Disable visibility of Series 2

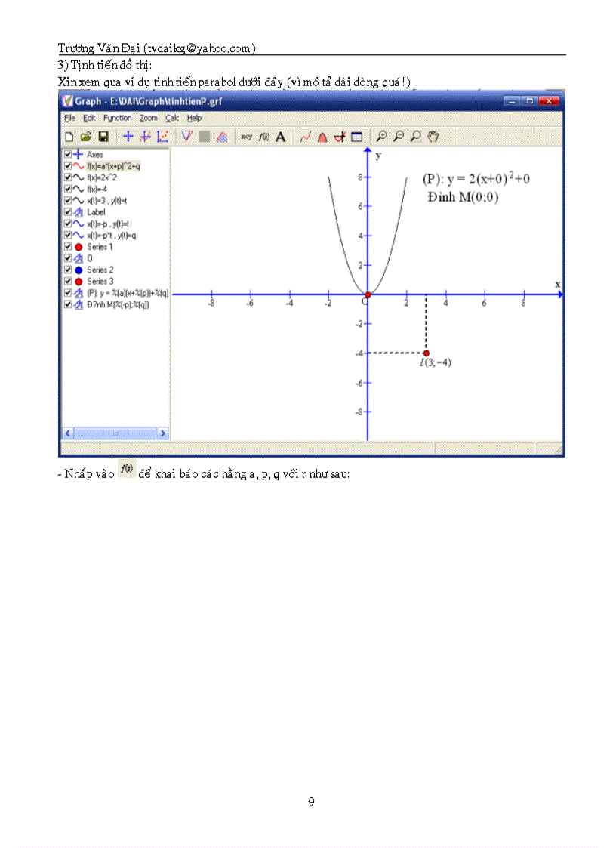[x=68, y=270]
